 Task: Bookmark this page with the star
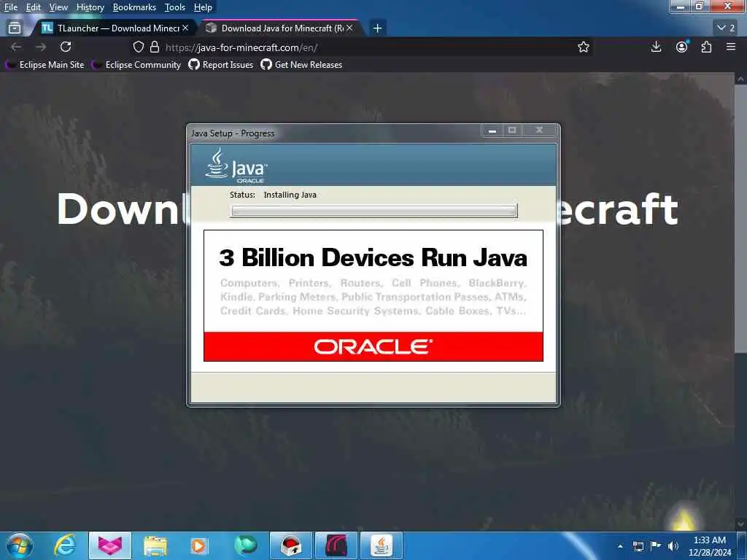(x=583, y=47)
